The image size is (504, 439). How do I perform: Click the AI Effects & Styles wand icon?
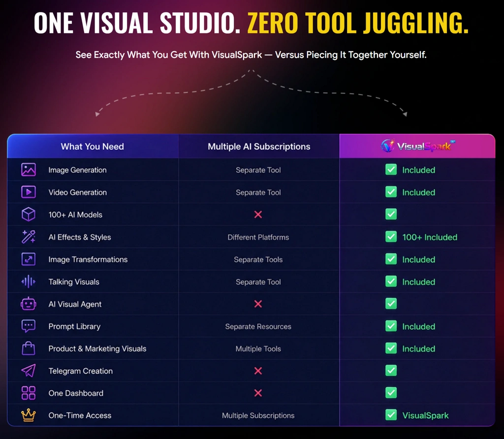(x=28, y=237)
